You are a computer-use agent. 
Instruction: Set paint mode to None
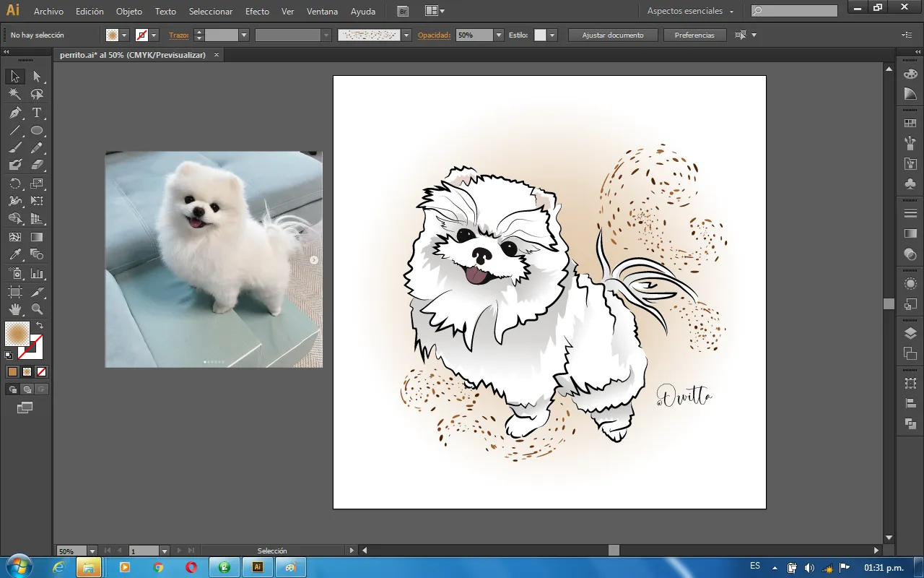(x=41, y=371)
